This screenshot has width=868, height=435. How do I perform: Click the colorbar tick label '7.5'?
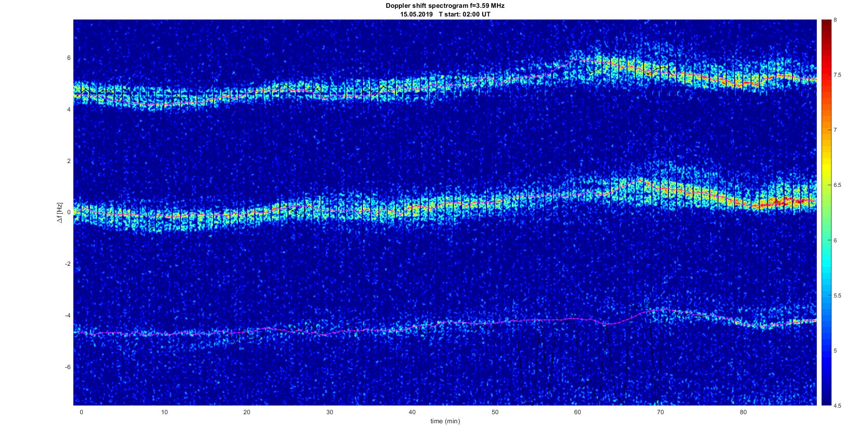(838, 75)
